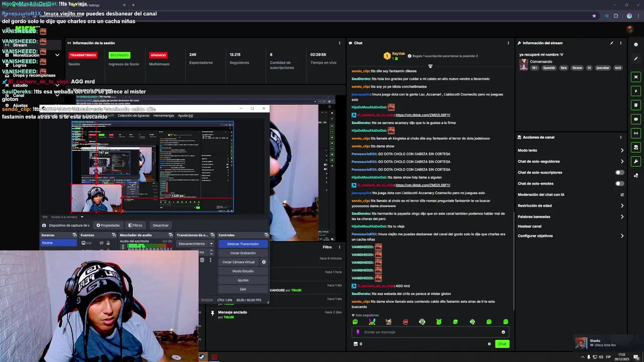Open the Chat panel three-dot menu
The width and height of the screenshot is (644, 362).
click(x=508, y=43)
